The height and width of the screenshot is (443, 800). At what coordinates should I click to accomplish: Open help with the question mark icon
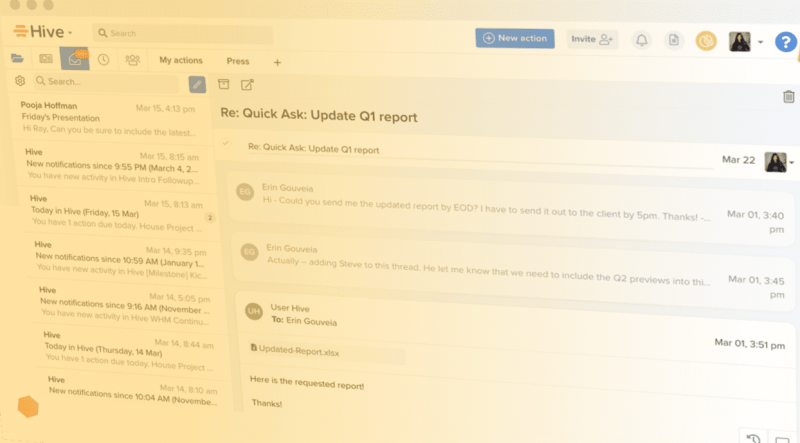pyautogui.click(x=786, y=42)
